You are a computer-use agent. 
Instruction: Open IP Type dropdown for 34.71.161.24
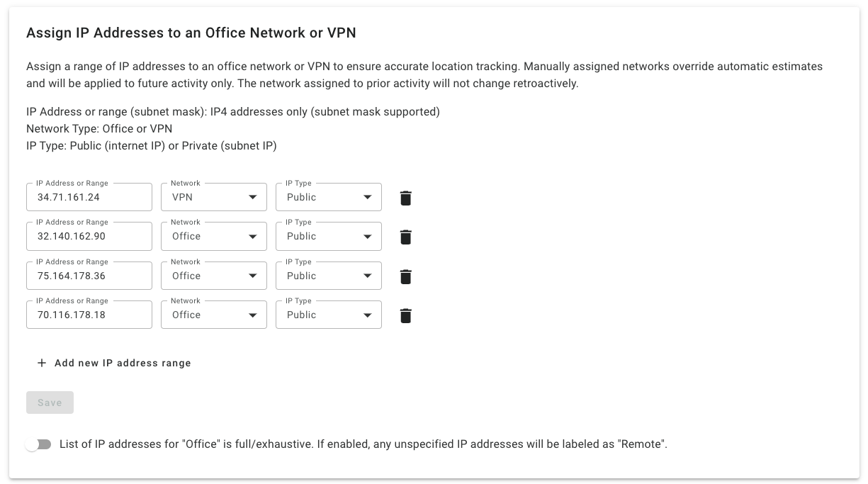point(329,197)
